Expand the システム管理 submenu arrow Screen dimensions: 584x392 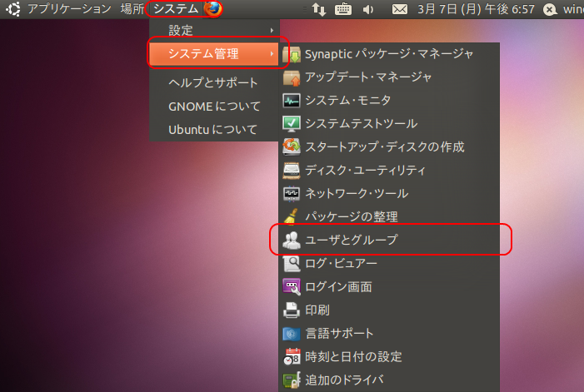pos(272,54)
